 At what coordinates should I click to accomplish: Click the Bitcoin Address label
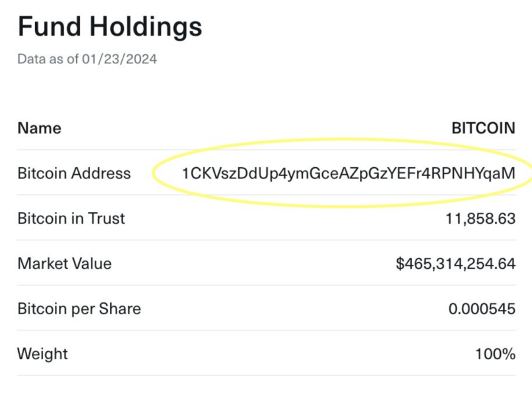click(74, 173)
